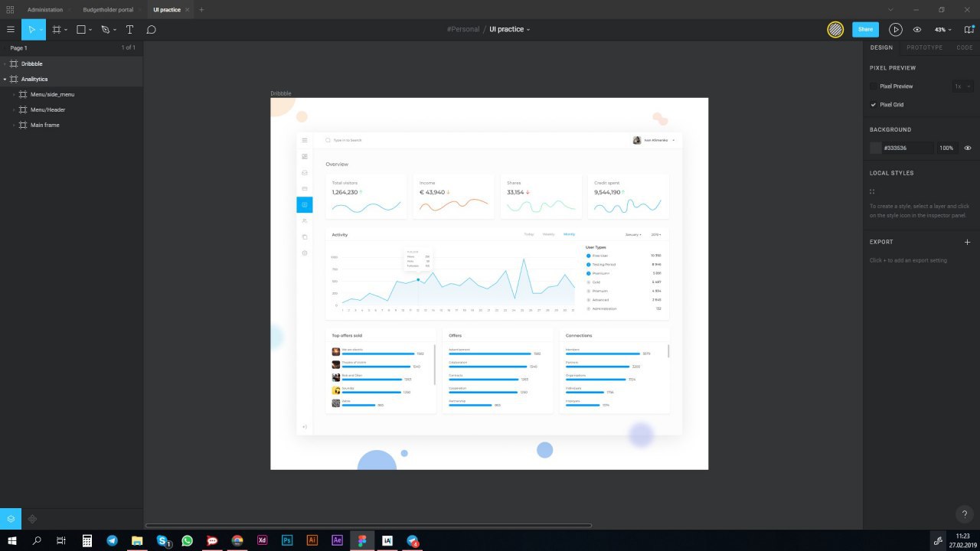The image size is (980, 551).
Task: Click the system clock 11:23
Action: coord(962,536)
